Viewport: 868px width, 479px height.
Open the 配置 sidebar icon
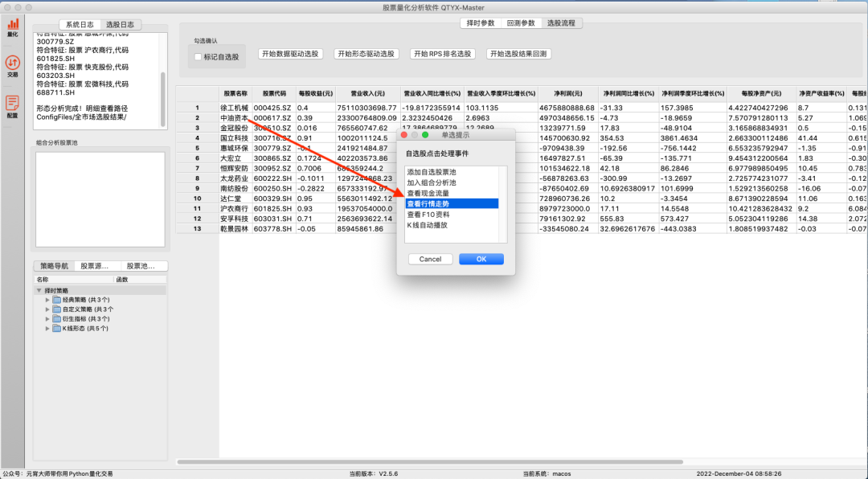tap(12, 107)
